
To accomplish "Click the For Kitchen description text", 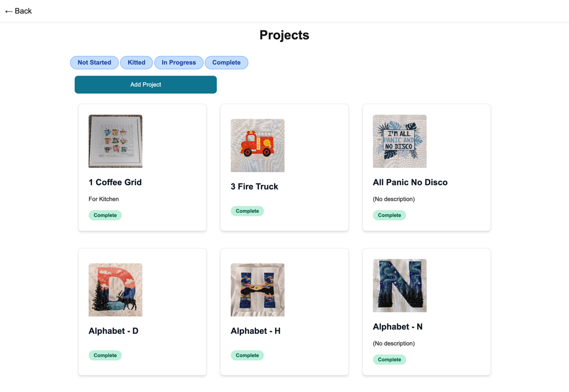I will pyautogui.click(x=104, y=199).
